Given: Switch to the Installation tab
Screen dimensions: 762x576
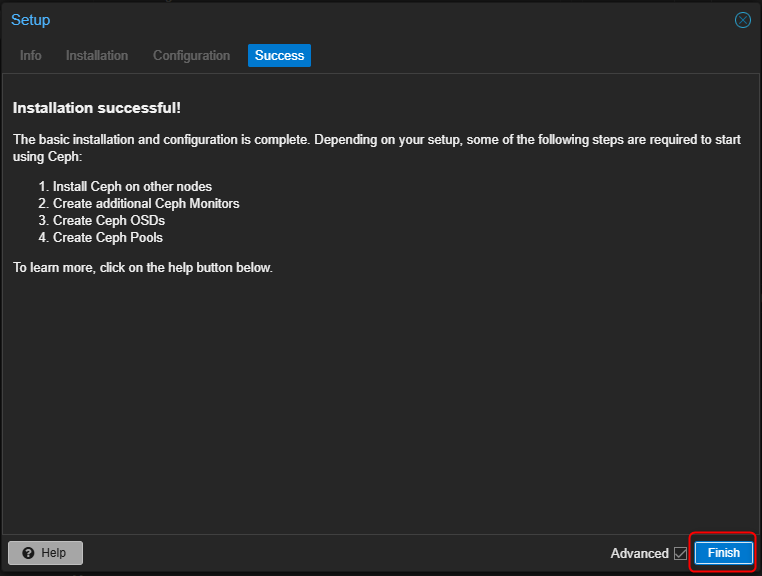Looking at the screenshot, I should tap(97, 55).
